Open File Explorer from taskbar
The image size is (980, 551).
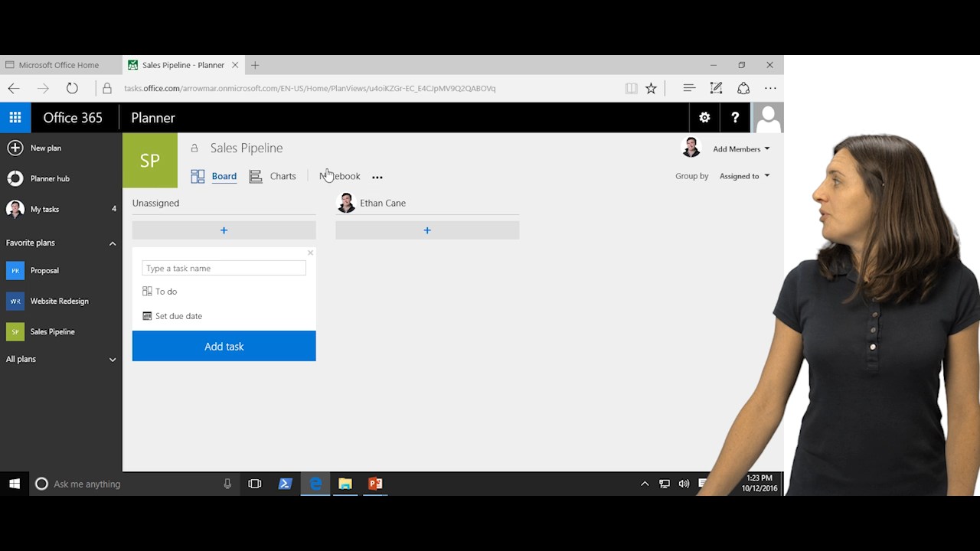tap(345, 484)
